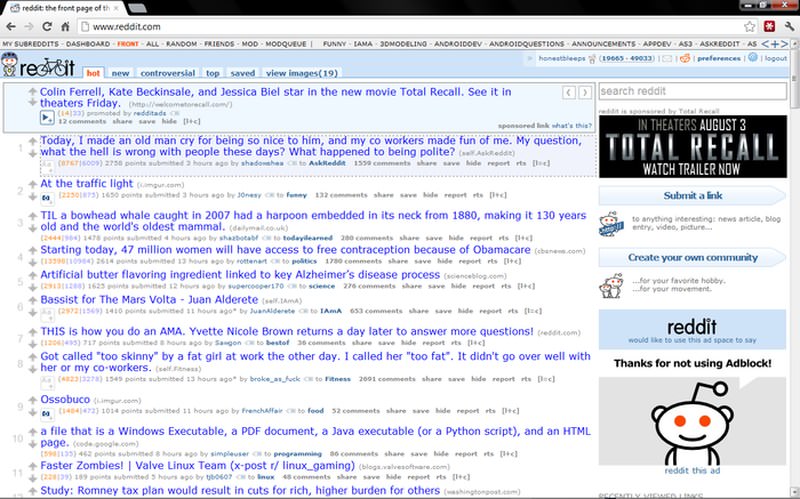The height and width of the screenshot is (499, 800).
Task: Upvote the bowhead whale TIL post
Action: [x=32, y=216]
